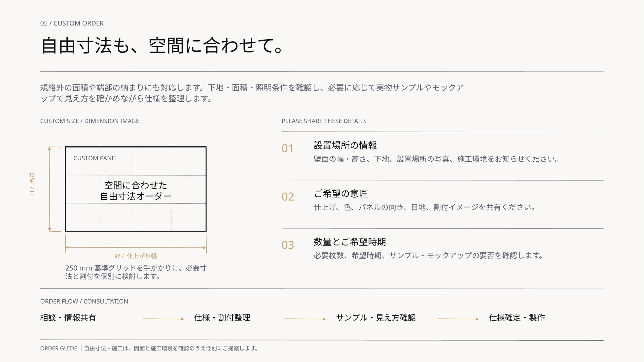644x362 pixels.
Task: Click the arrow before 仕様確定・製作
Action: [458, 319]
